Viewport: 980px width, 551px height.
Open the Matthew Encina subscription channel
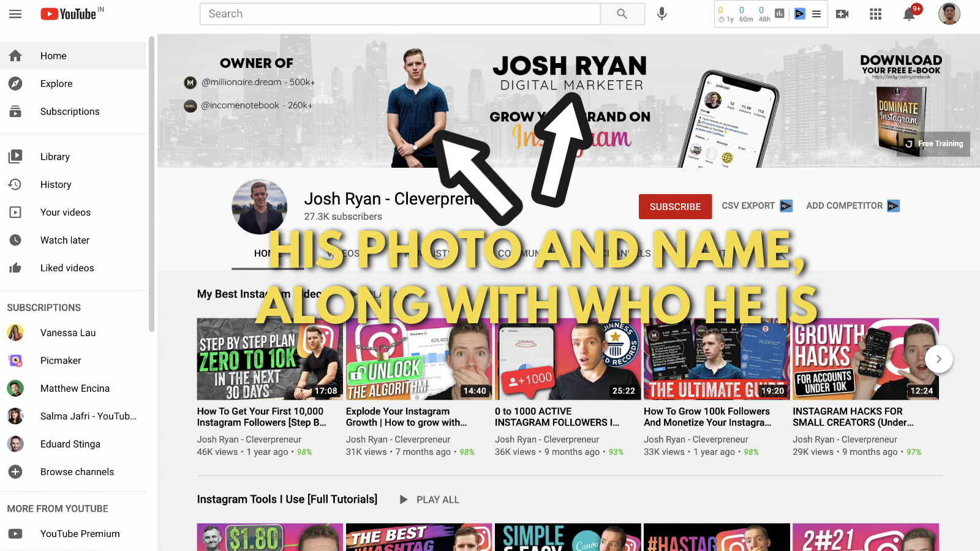[73, 388]
